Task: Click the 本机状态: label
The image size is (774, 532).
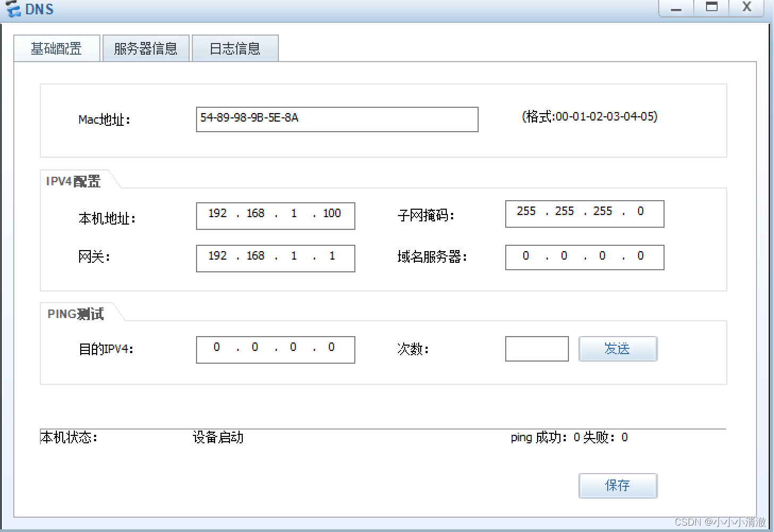Action: pos(69,437)
